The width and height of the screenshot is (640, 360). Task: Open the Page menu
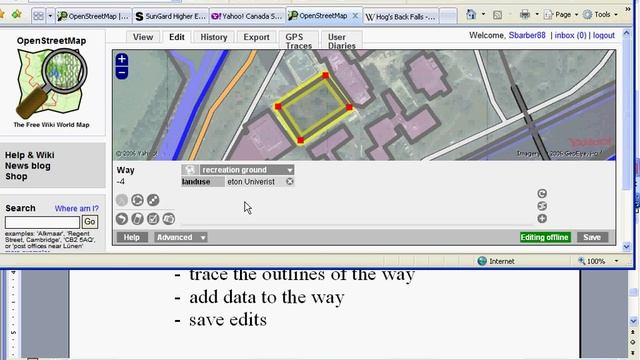pyautogui.click(x=561, y=15)
